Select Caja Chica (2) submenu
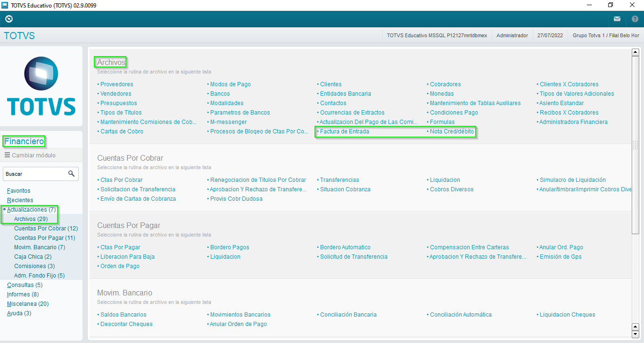 33,257
